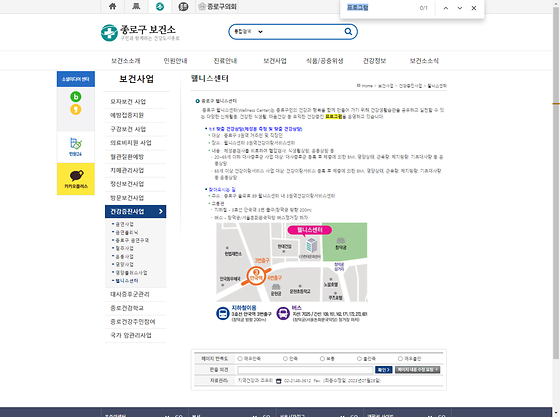Select 금연클리닉 submenu item
Screen dimensions: 560x417
pos(127,232)
